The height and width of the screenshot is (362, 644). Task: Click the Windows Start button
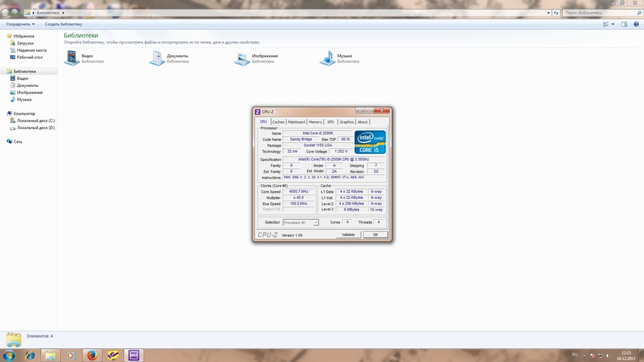9,355
